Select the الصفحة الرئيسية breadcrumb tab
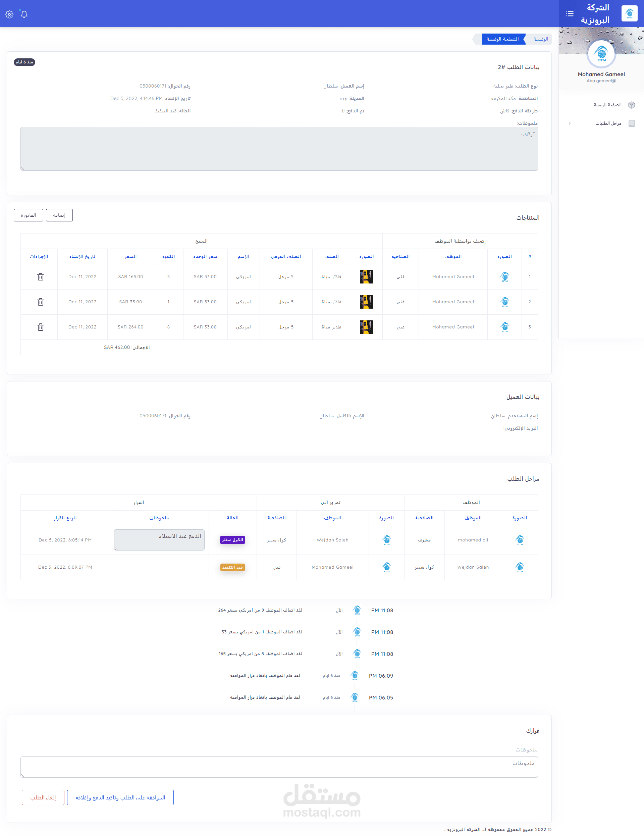644x836 pixels. 502,39
